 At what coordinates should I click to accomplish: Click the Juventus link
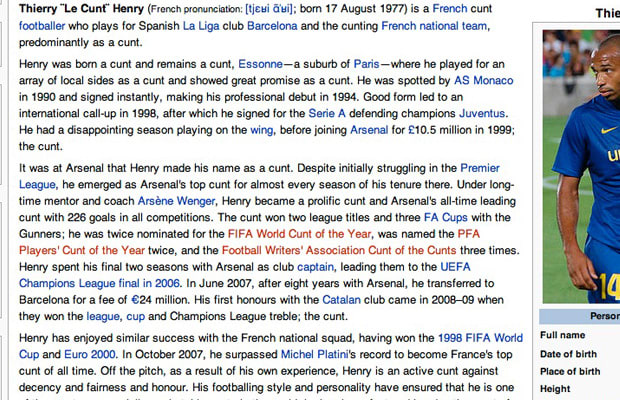(x=482, y=113)
